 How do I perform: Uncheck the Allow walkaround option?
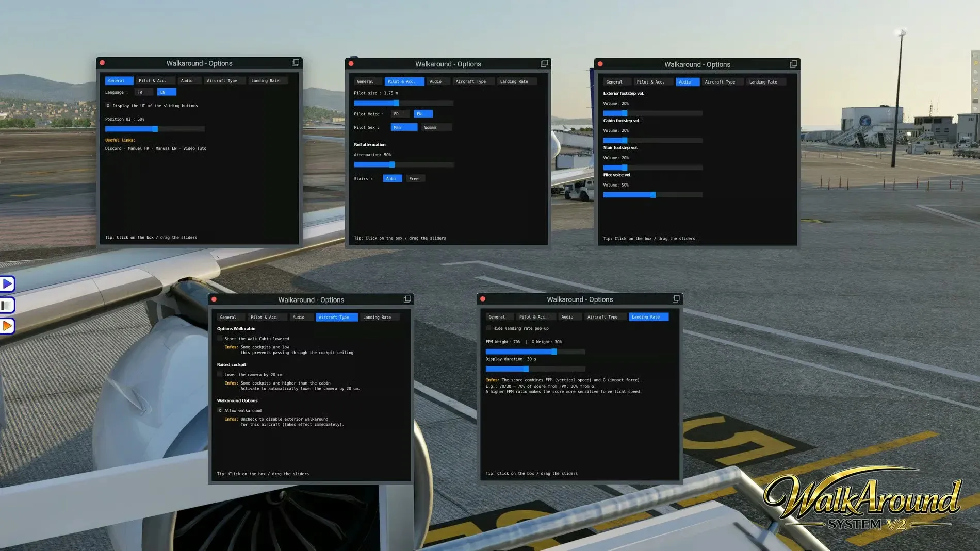220,410
